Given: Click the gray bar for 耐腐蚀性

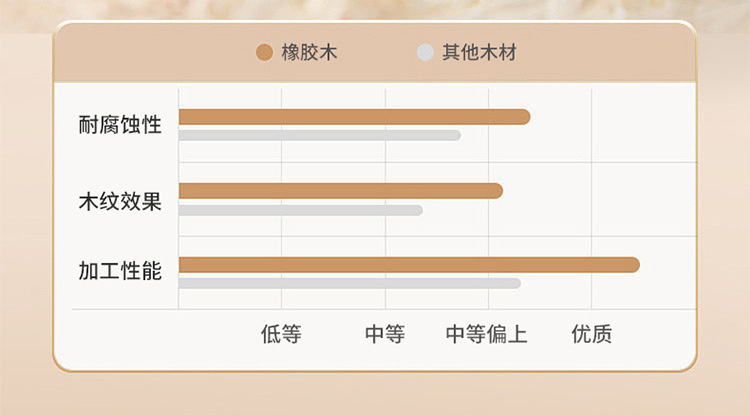Looking at the screenshot, I should point(320,135).
